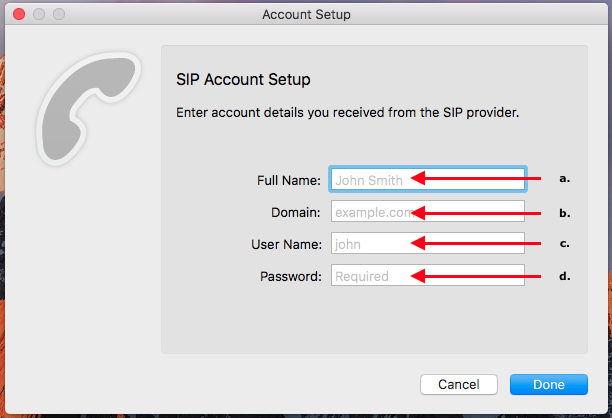612x418 pixels.
Task: Click the Account Setup title bar text
Action: pyautogui.click(x=306, y=15)
